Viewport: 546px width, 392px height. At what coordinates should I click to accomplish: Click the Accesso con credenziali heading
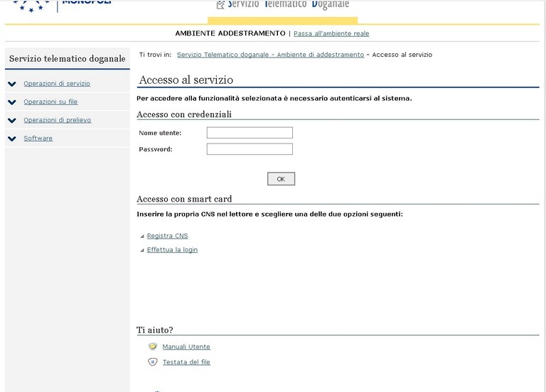coord(184,114)
